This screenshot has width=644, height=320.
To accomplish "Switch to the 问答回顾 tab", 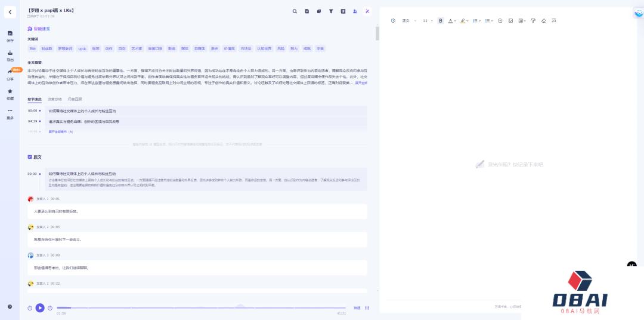I will [x=75, y=99].
